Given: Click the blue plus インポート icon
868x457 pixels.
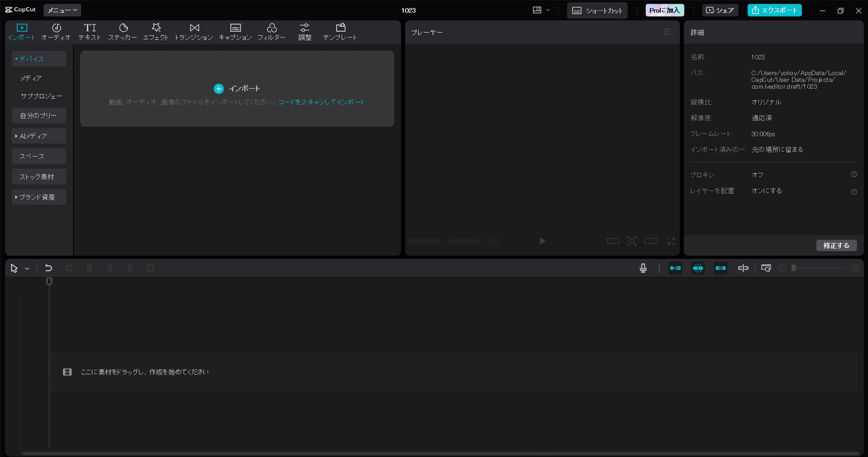Looking at the screenshot, I should (219, 89).
